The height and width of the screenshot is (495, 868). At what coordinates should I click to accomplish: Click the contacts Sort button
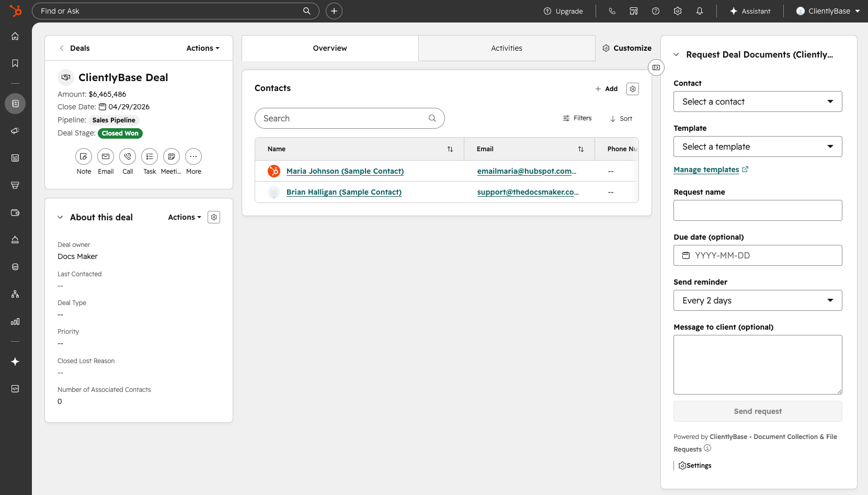(x=621, y=119)
